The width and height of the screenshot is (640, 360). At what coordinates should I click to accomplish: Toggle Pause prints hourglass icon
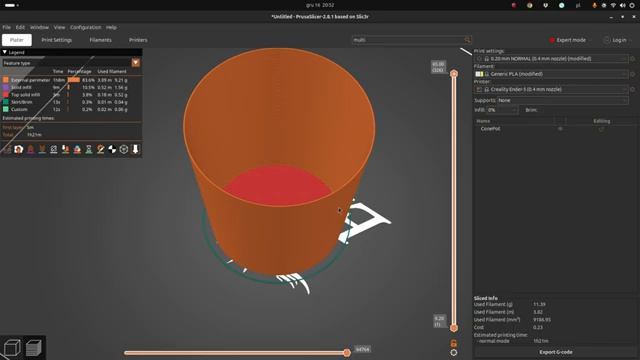click(x=89, y=149)
